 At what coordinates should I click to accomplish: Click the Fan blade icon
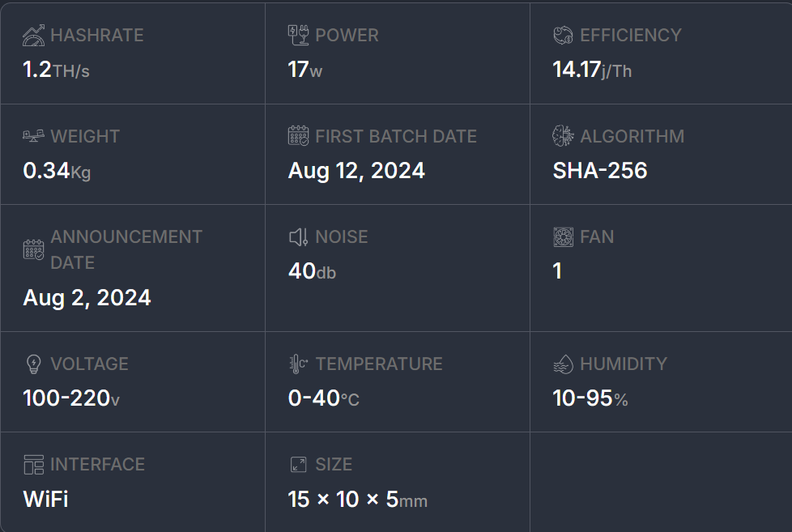pos(563,236)
